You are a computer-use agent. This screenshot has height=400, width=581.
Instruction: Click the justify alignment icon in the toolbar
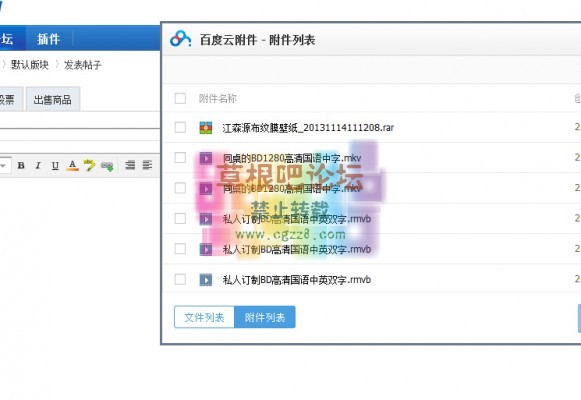tap(130, 165)
